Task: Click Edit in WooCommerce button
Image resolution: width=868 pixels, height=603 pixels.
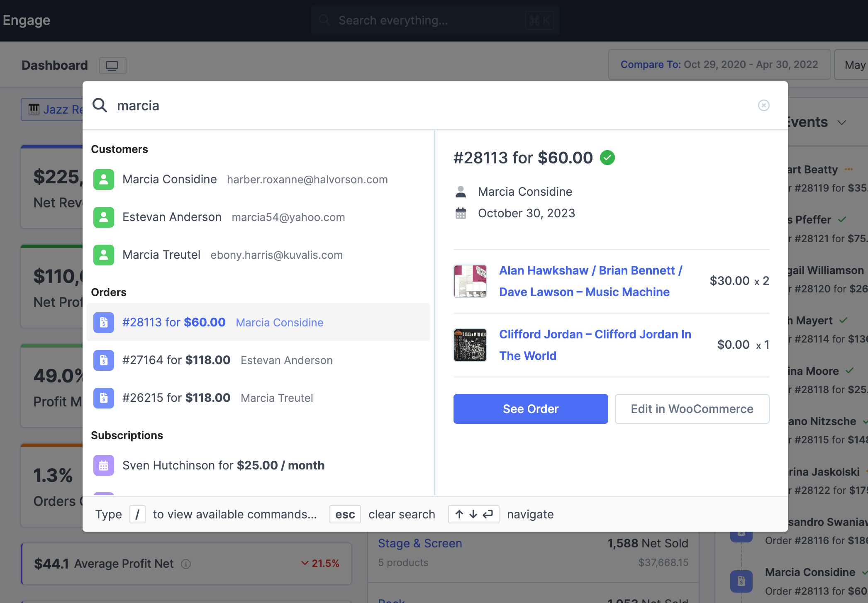Action: [x=692, y=409]
